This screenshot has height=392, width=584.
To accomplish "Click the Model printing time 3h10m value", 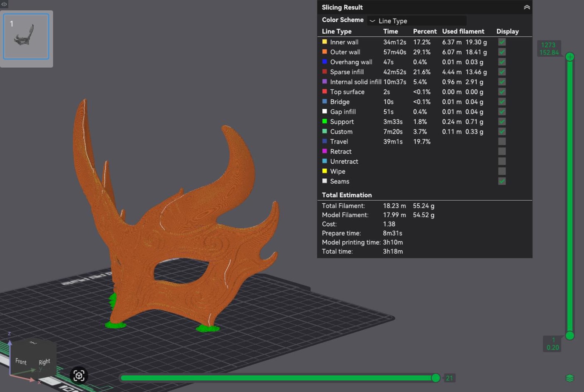I will click(x=393, y=242).
